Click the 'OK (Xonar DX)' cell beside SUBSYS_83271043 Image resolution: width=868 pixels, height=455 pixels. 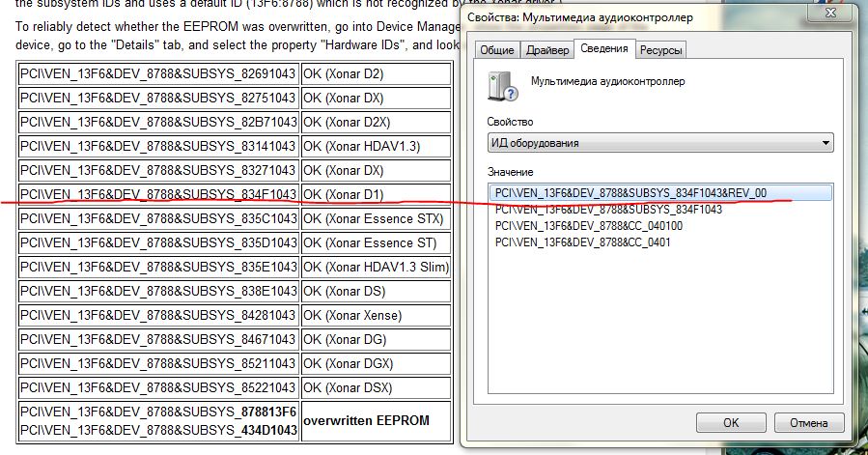(376, 170)
